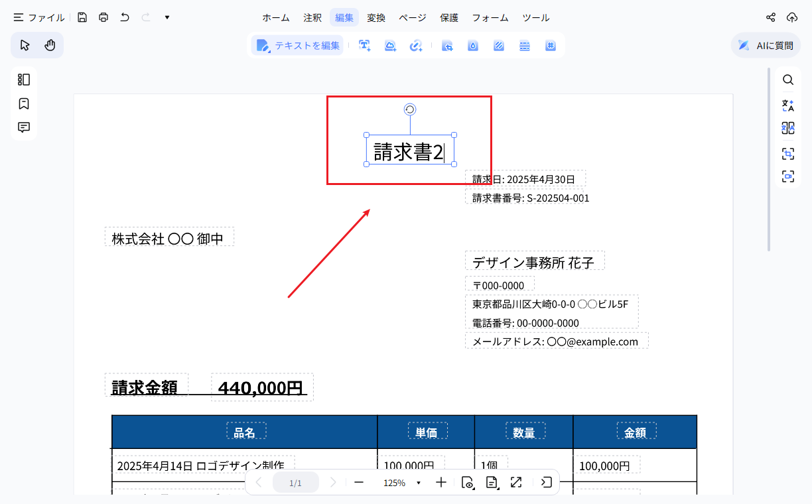The height and width of the screenshot is (504, 812).
Task: Click the page background icon
Action: tap(499, 46)
